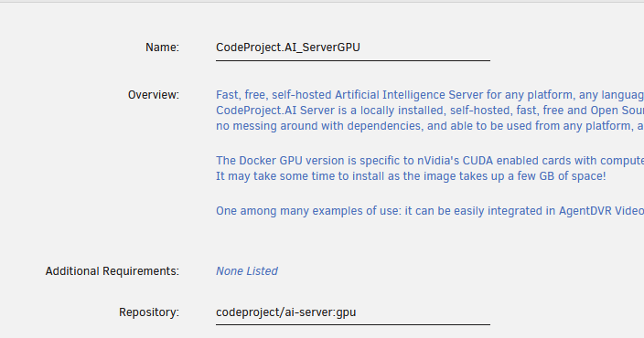Click line starting "no messing around with dependencies"
644x338 pixels.
point(430,126)
